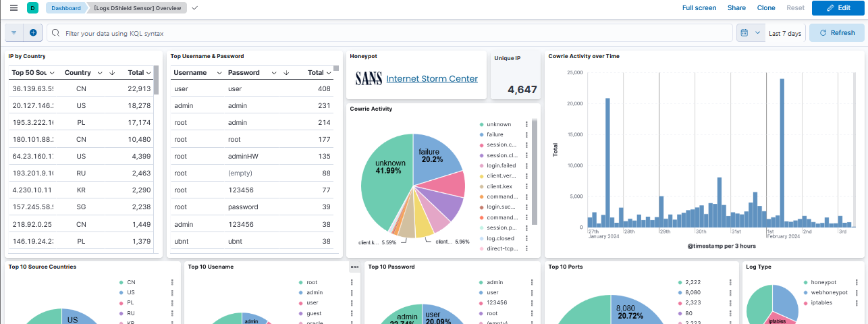Open options for 8,080 in Top 10 Ports legend

pyautogui.click(x=731, y=293)
